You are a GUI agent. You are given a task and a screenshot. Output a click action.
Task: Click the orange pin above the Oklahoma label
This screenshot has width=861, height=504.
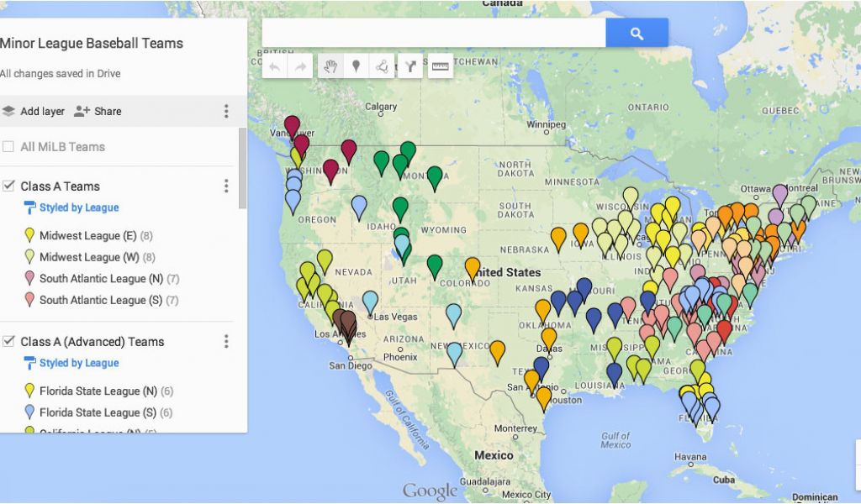[x=543, y=311]
